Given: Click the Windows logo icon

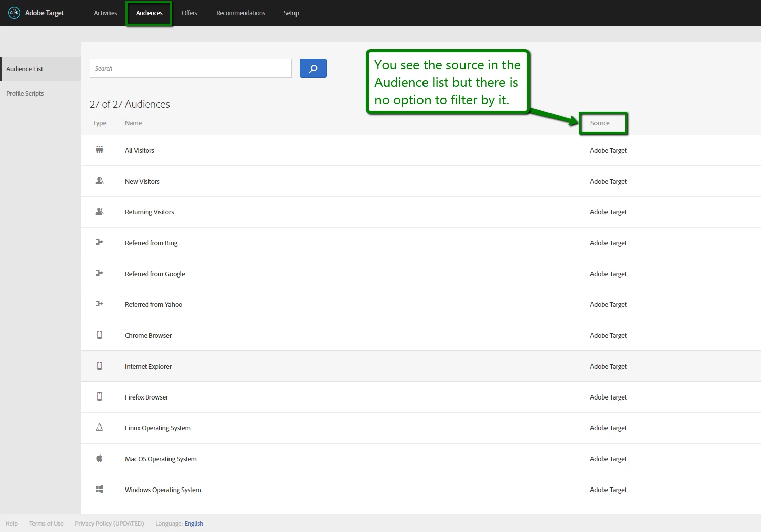Looking at the screenshot, I should coord(100,489).
